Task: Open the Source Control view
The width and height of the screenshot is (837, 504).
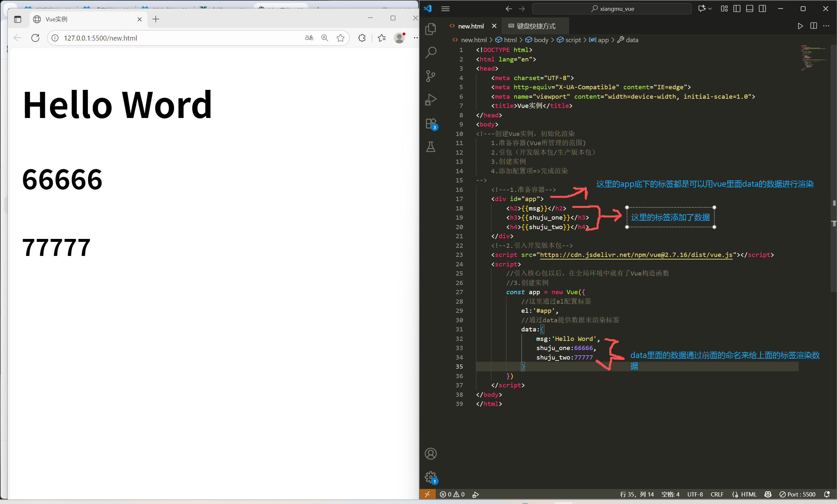Action: click(430, 76)
